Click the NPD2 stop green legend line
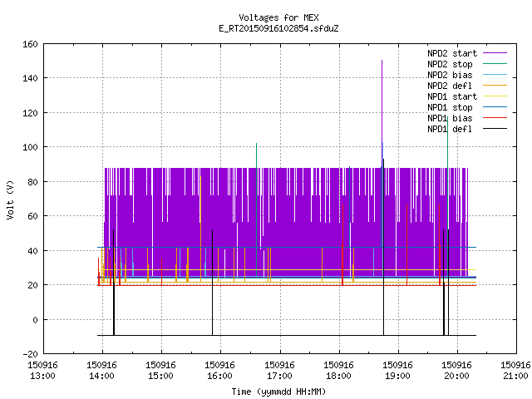This screenshot has width=532, height=399. pyautogui.click(x=495, y=64)
